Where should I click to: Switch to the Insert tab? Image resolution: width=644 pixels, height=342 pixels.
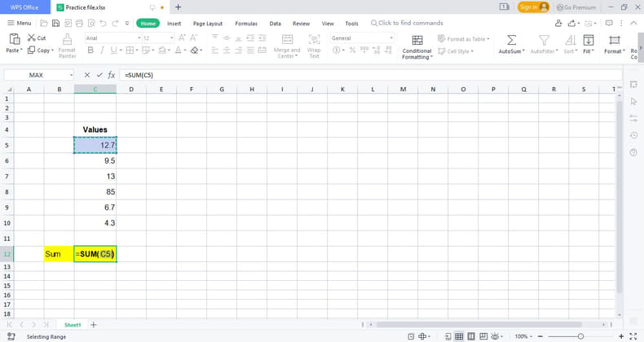pos(174,24)
